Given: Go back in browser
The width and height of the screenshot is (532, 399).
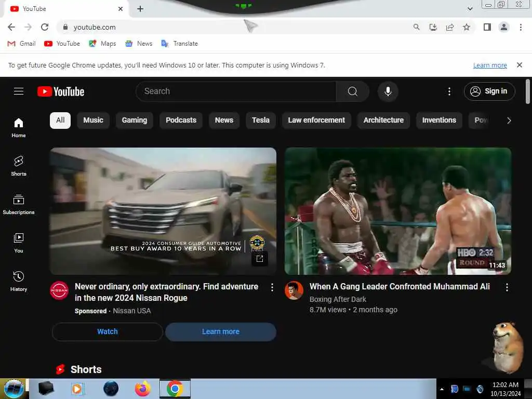Looking at the screenshot, I should point(11,27).
